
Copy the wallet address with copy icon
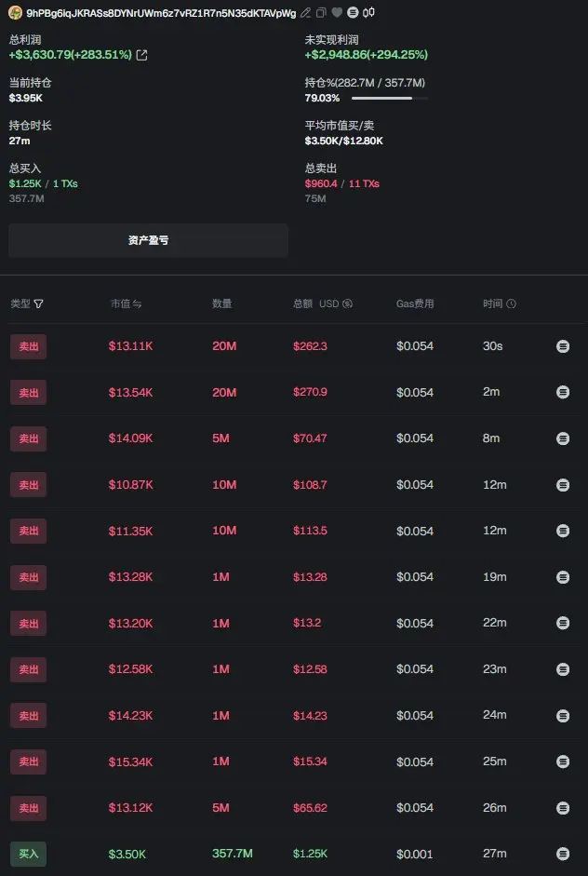322,13
